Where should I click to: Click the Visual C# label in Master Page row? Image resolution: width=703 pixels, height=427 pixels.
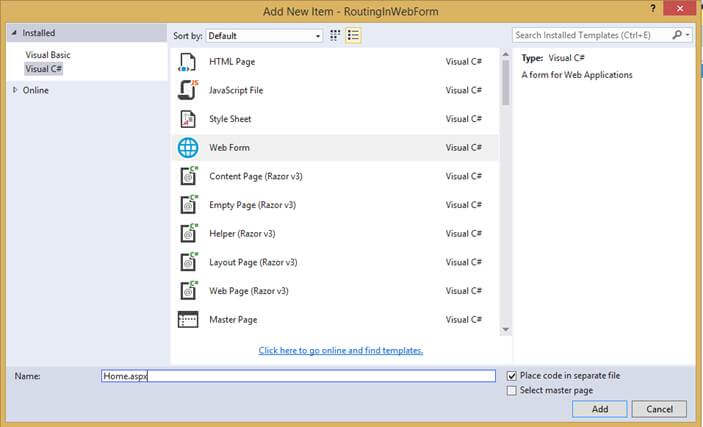tap(464, 320)
